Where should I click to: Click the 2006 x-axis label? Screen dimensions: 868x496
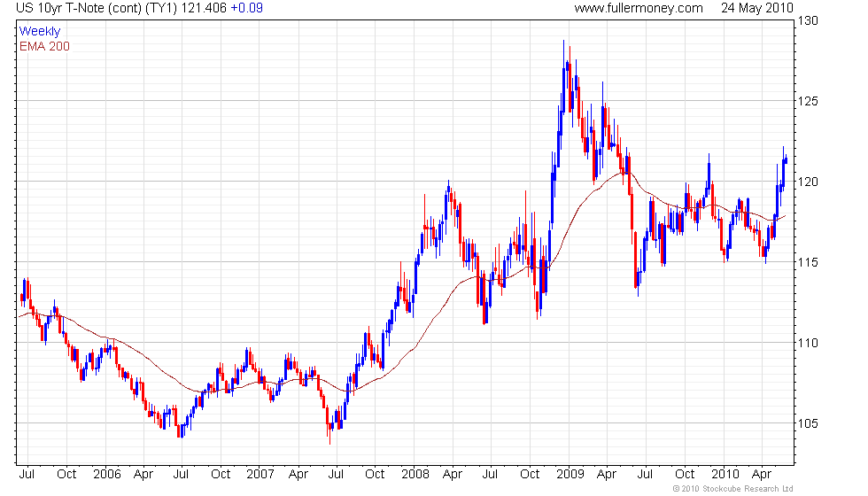pyautogui.click(x=107, y=475)
